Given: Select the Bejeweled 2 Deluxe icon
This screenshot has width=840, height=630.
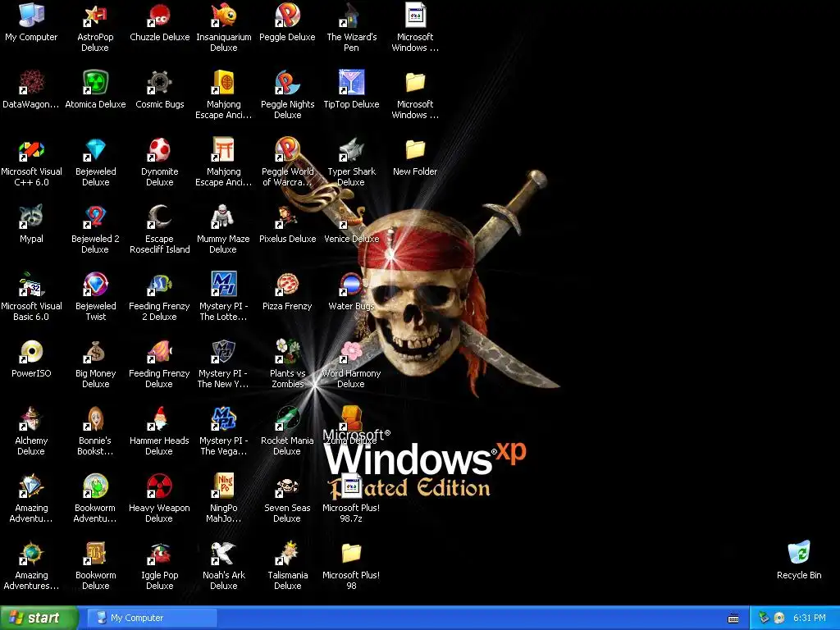Looking at the screenshot, I should (x=95, y=217).
